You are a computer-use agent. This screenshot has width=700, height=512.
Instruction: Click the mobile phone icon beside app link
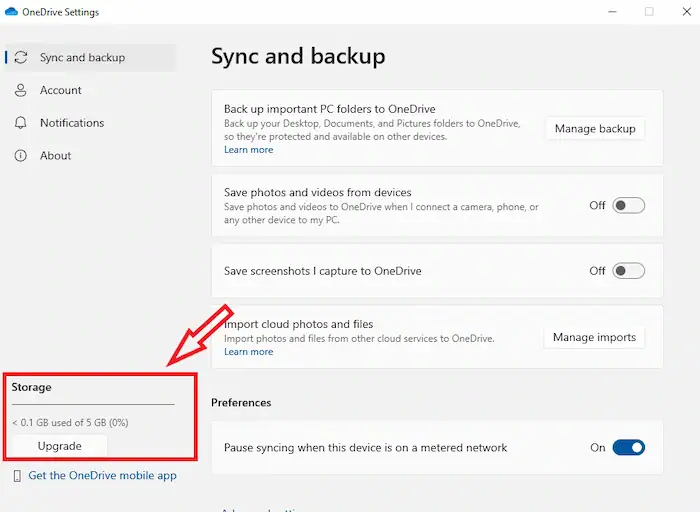click(17, 476)
